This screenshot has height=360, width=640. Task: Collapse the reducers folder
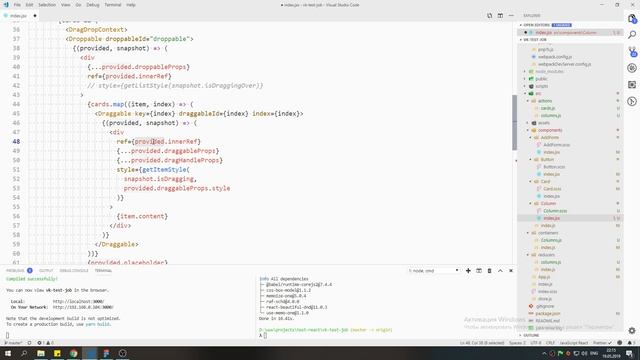pos(546,255)
